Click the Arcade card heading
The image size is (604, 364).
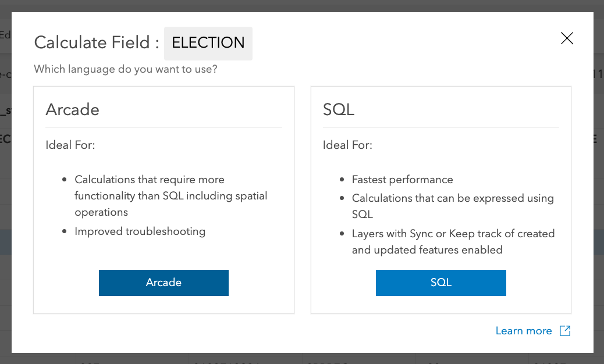pos(73,110)
